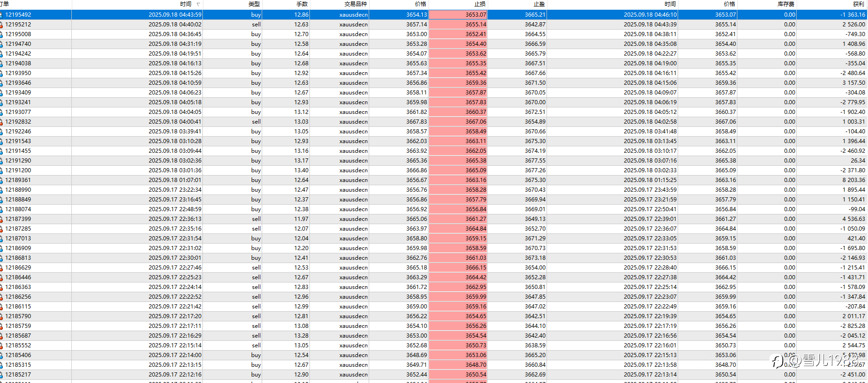The width and height of the screenshot is (868, 383).
Task: Sort by the 库存费 column header
Action: tap(786, 4)
